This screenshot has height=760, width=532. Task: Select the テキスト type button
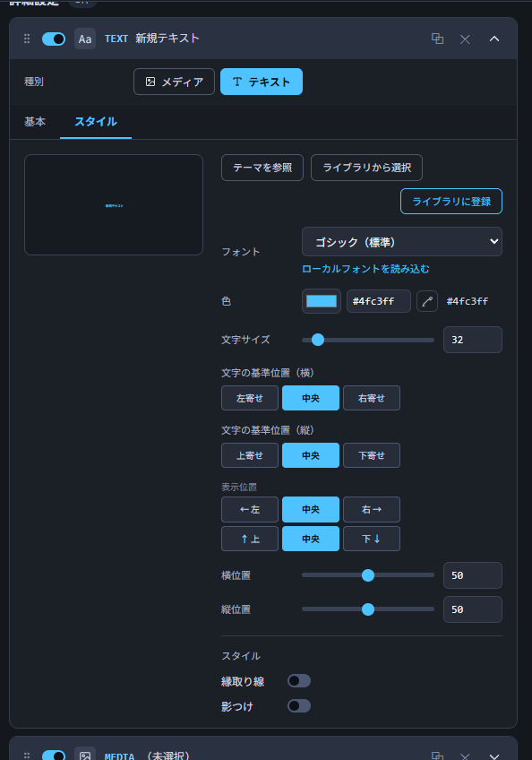262,82
